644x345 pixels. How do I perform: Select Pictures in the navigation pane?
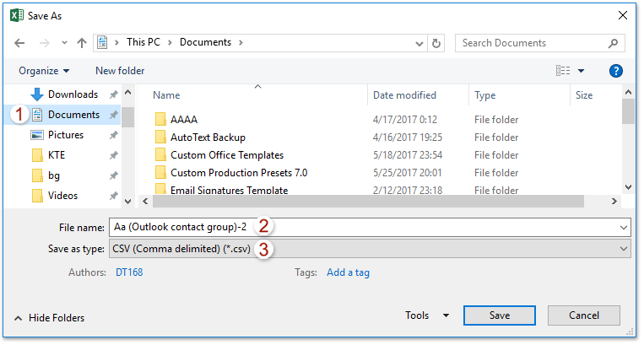coord(65,135)
